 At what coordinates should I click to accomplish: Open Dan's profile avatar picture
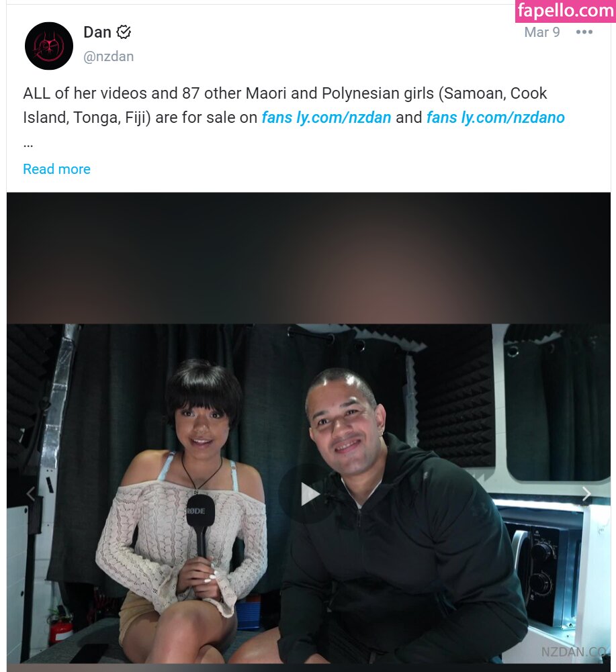coord(49,46)
